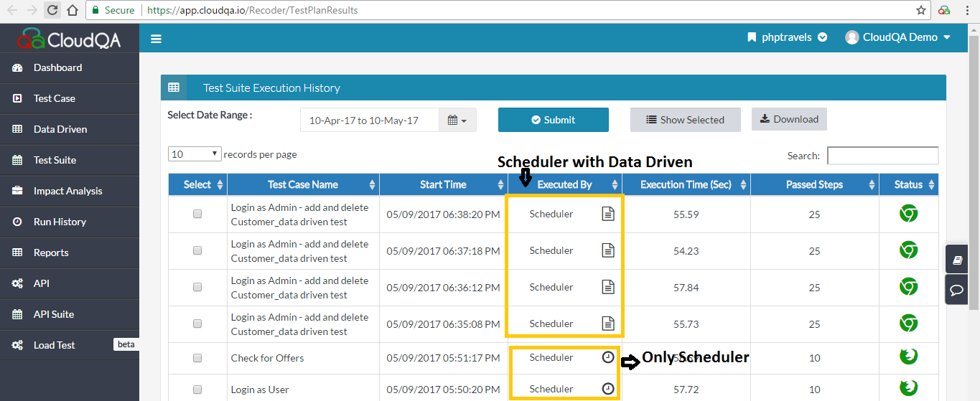
Task: Tick the Check for Offers checkbox
Action: pyautogui.click(x=197, y=358)
